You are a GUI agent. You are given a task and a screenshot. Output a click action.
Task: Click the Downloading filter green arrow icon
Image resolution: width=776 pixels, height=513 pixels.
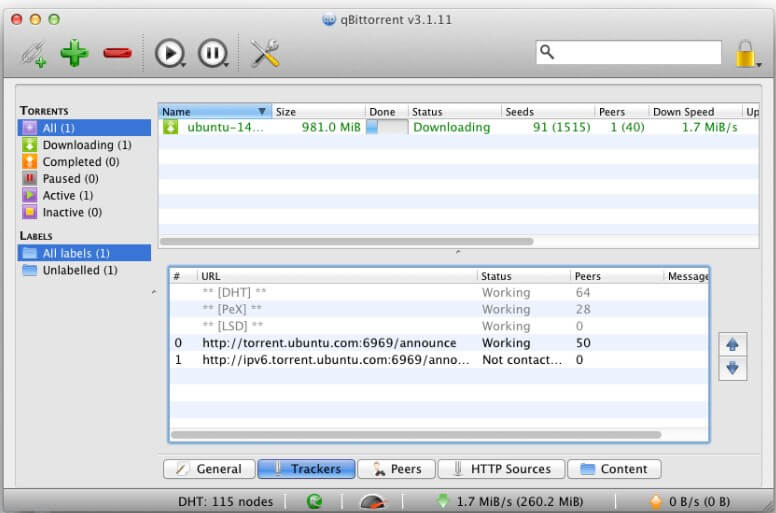click(x=29, y=144)
